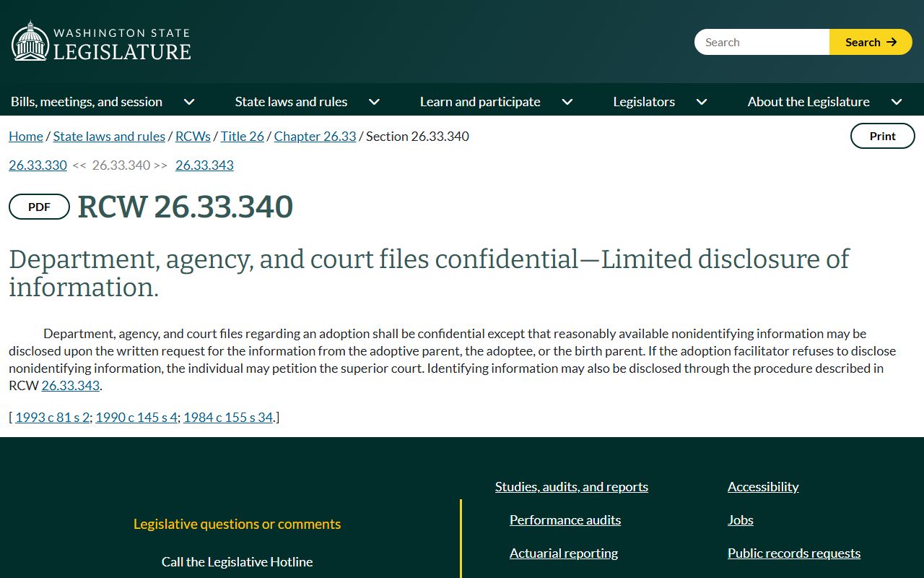Screen dimensions: 924x578
Task: Click the PDF button
Action: [39, 207]
